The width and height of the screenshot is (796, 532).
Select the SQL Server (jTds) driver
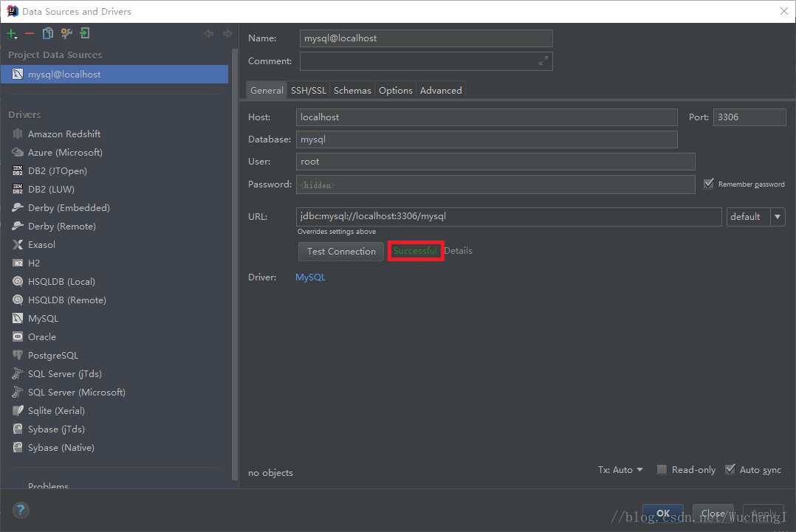64,374
